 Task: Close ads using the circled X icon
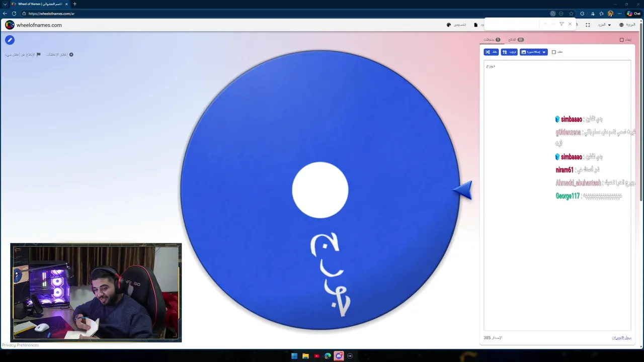[71, 54]
